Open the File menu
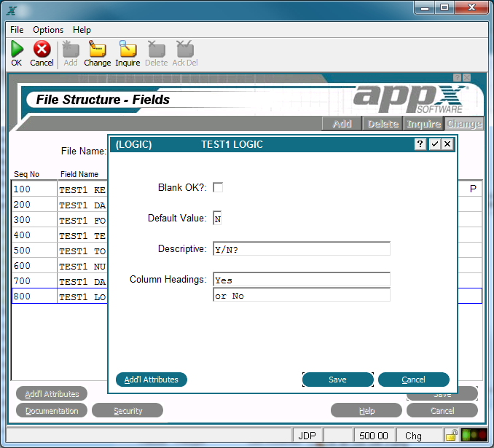Image resolution: width=494 pixels, height=448 pixels. tap(17, 30)
